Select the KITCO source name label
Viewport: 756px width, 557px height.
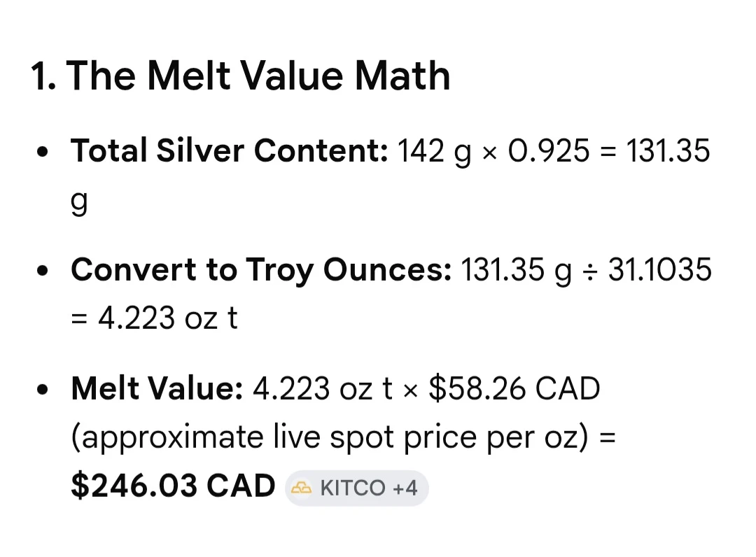click(x=352, y=488)
